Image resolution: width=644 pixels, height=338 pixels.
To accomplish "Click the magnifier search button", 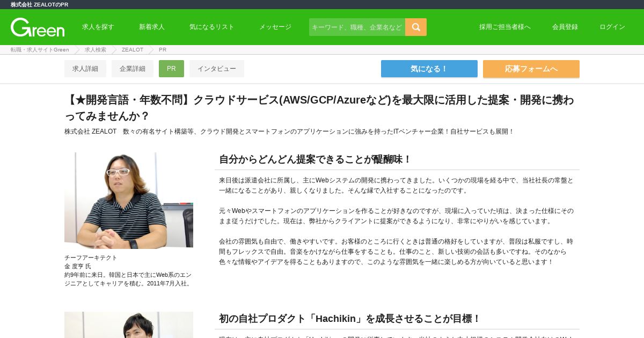I will pyautogui.click(x=416, y=27).
